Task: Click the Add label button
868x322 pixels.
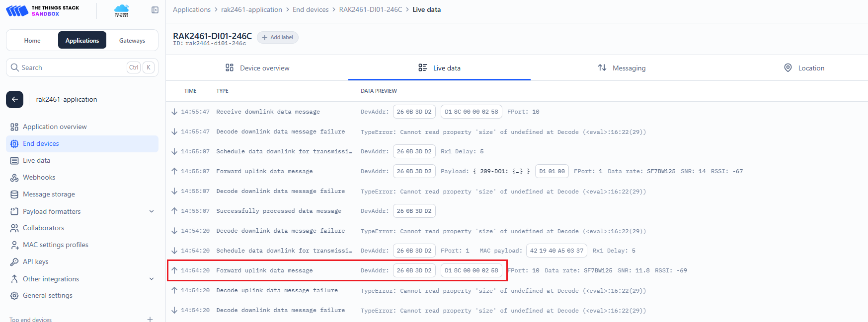Action: 278,38
